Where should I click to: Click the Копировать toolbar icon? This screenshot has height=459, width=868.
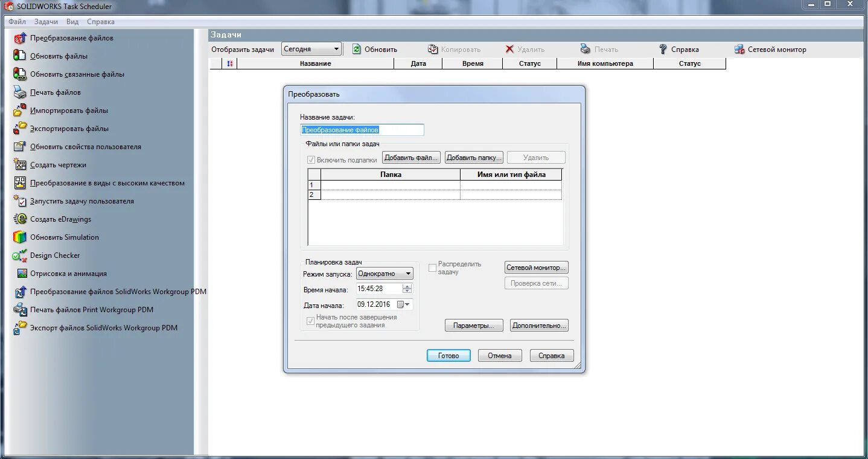[433, 50]
